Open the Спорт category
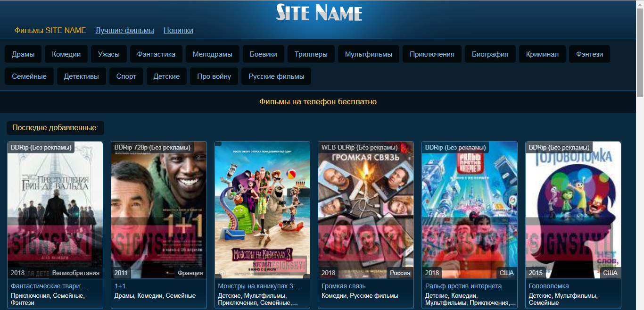The height and width of the screenshot is (310, 644). 126,76
